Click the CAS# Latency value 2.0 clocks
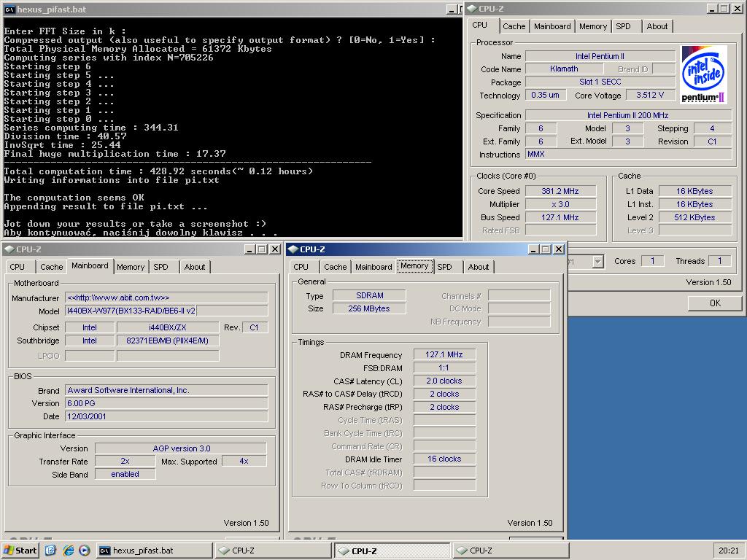 [444, 381]
